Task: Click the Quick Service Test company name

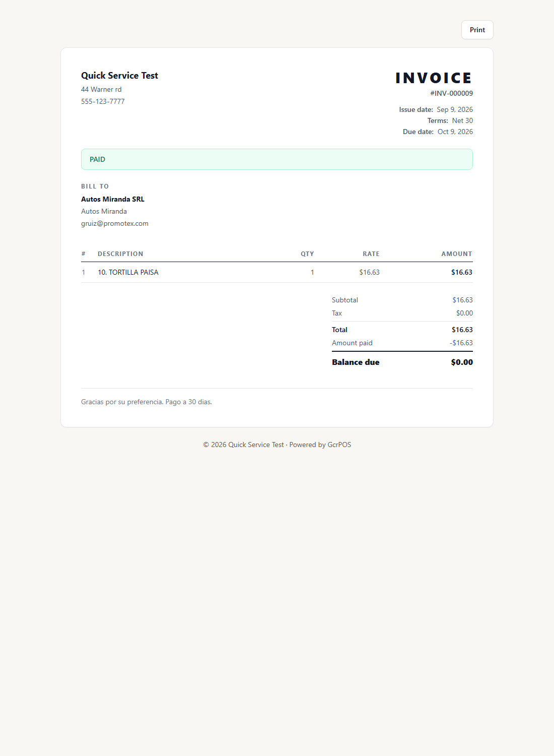Action: [119, 76]
